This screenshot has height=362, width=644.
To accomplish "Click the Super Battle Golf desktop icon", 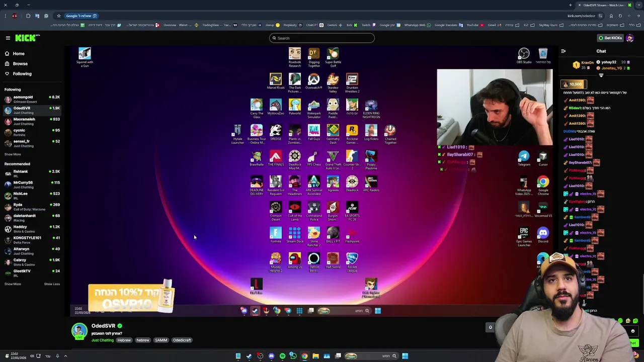I will [333, 57].
